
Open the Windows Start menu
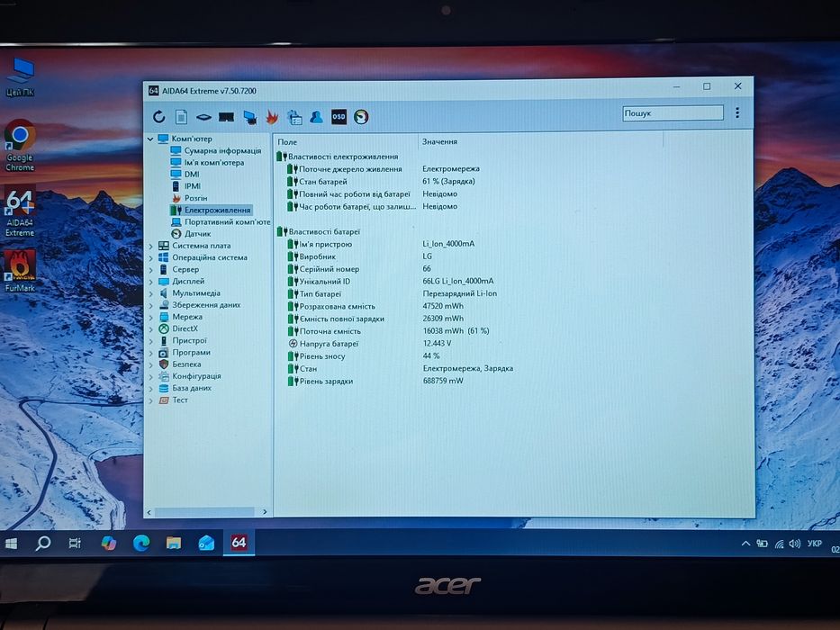(11, 544)
